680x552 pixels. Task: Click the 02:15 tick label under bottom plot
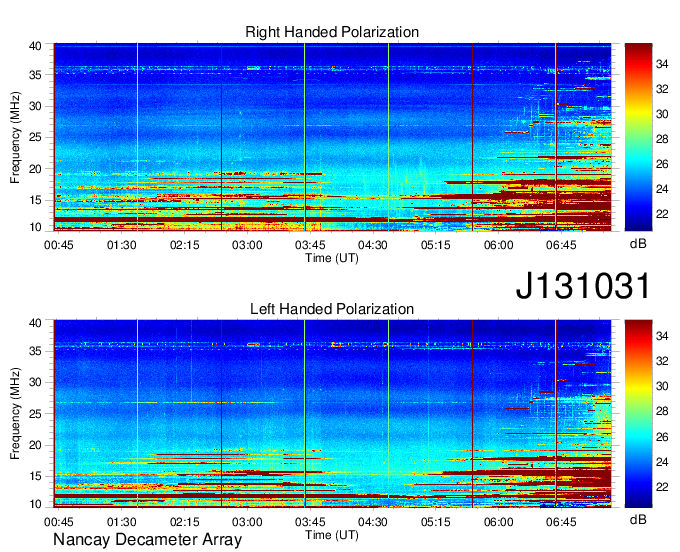click(x=184, y=522)
